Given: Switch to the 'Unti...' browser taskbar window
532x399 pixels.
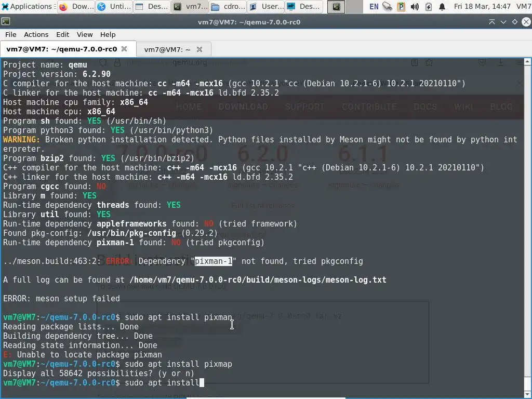Looking at the screenshot, I should 114,6.
